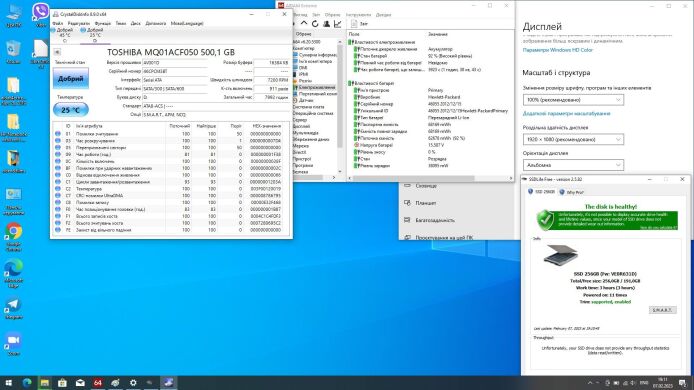Open the Viber desktop icon
The image size is (694, 390).
[x=40, y=15]
